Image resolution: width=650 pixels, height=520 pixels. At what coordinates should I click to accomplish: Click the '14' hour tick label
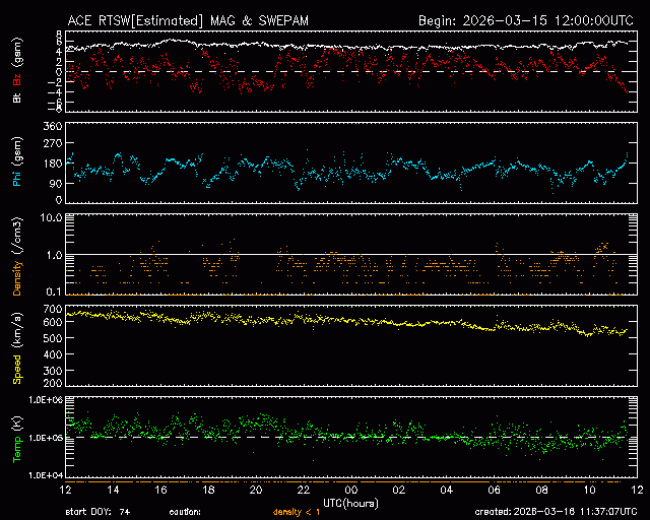113,490
